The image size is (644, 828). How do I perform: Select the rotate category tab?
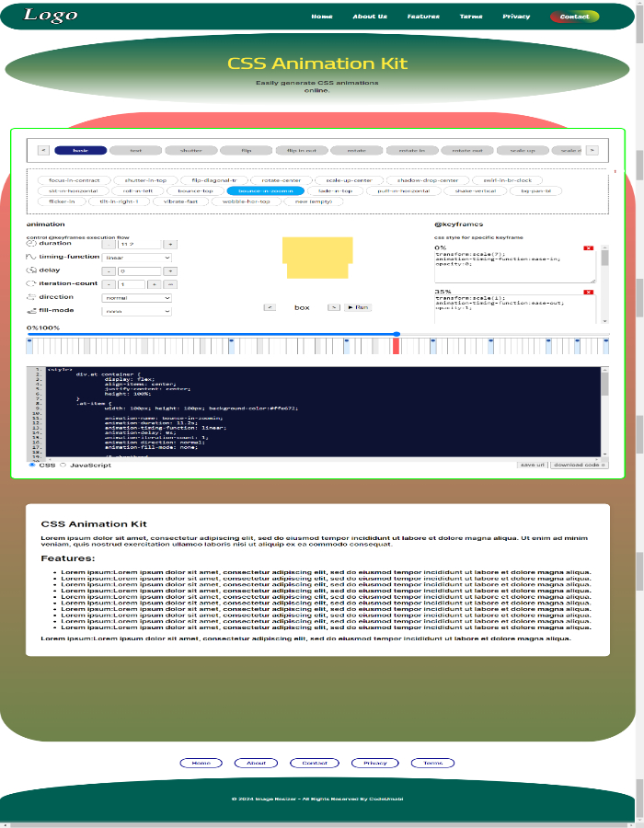coord(357,151)
